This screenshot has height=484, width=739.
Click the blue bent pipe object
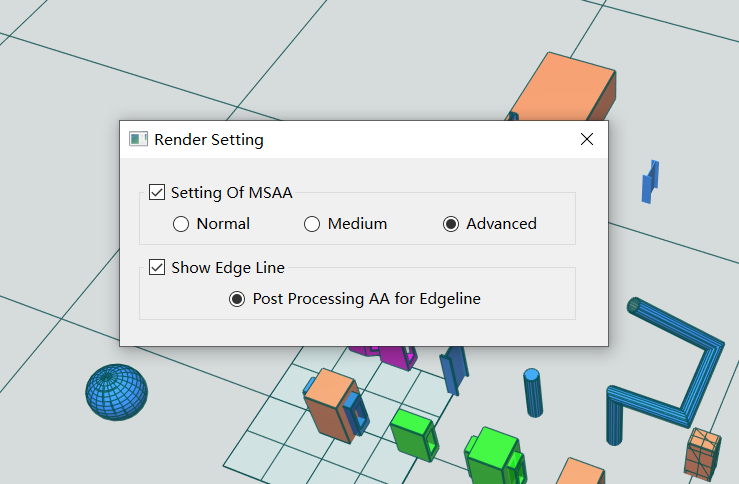(x=665, y=370)
